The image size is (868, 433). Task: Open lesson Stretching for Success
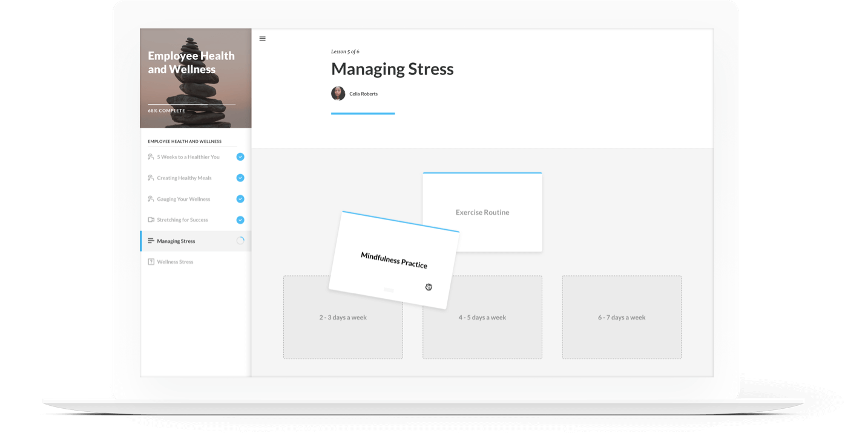pos(196,220)
